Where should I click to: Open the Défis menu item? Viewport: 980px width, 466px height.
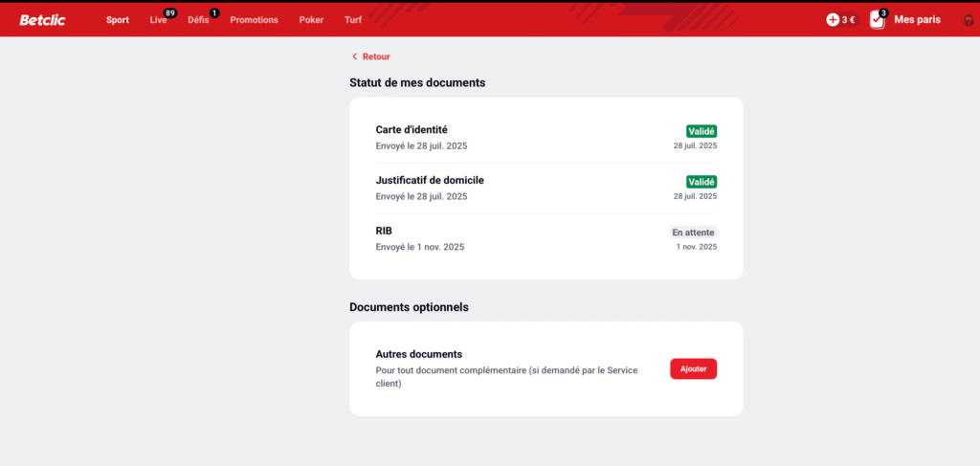click(198, 20)
